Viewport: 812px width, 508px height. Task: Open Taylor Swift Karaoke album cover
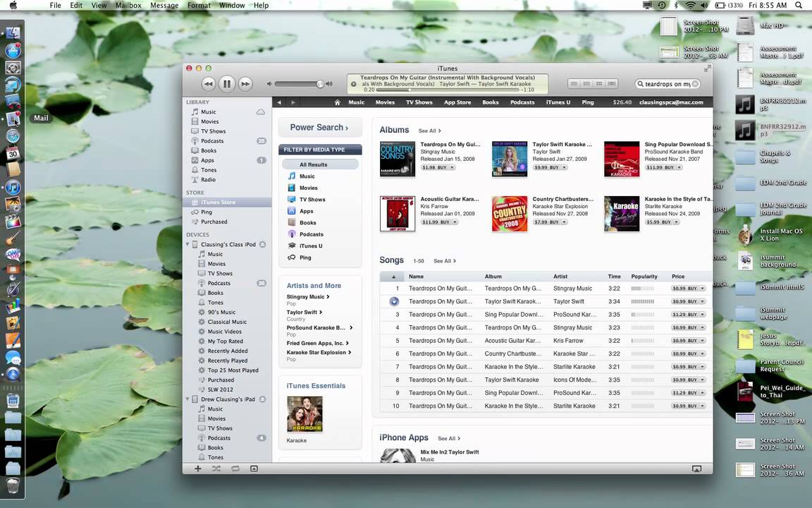click(509, 159)
